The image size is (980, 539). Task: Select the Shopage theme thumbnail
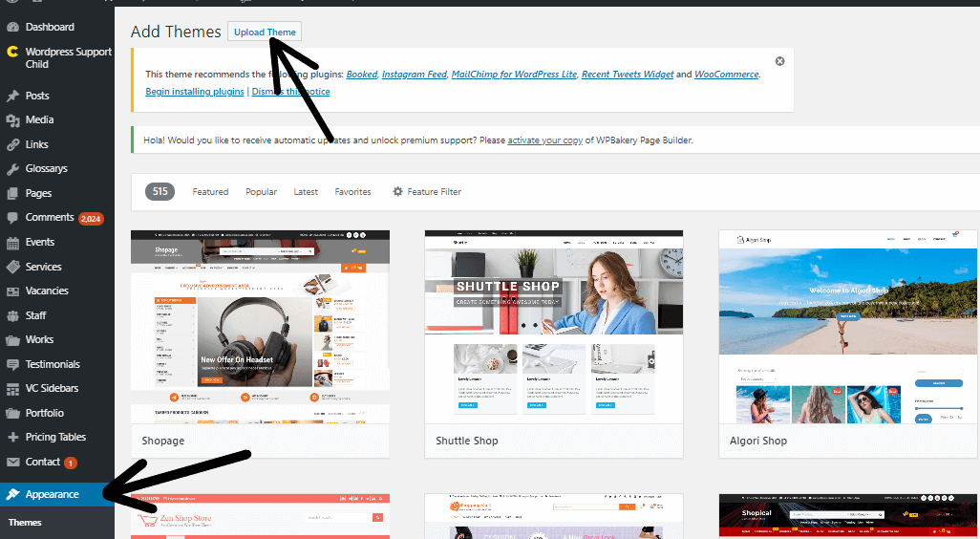[260, 327]
